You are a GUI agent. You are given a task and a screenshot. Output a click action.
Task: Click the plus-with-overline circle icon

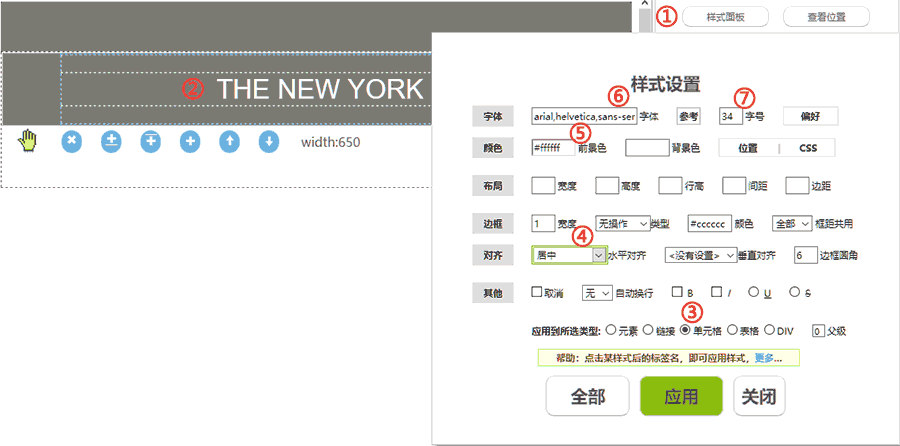(x=150, y=141)
